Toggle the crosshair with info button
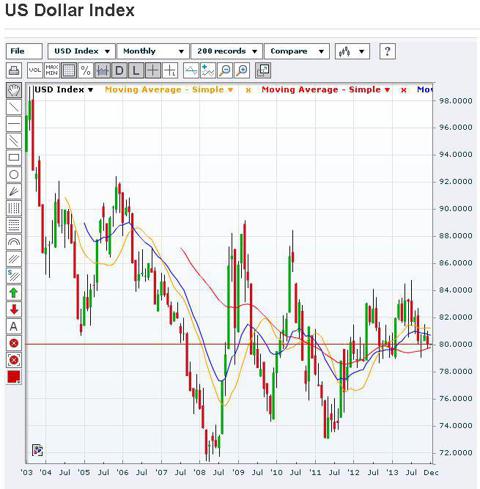The width and height of the screenshot is (480, 489). click(170, 70)
